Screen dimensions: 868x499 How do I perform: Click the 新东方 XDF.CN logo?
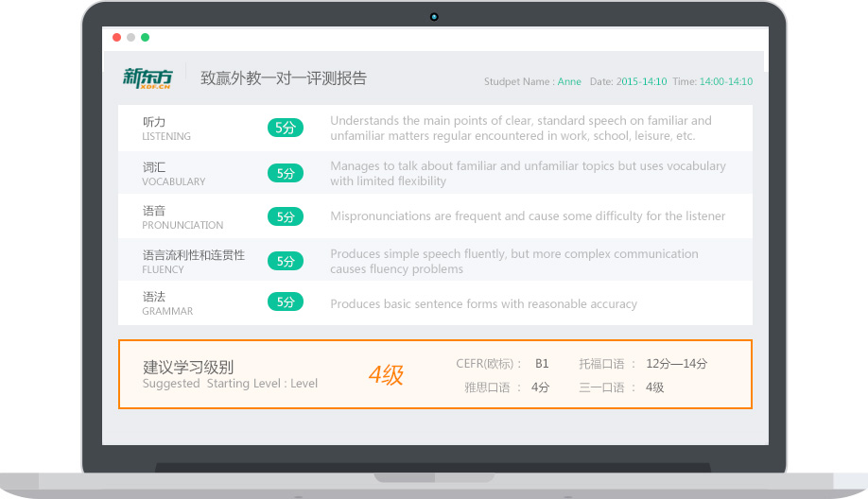click(x=148, y=77)
